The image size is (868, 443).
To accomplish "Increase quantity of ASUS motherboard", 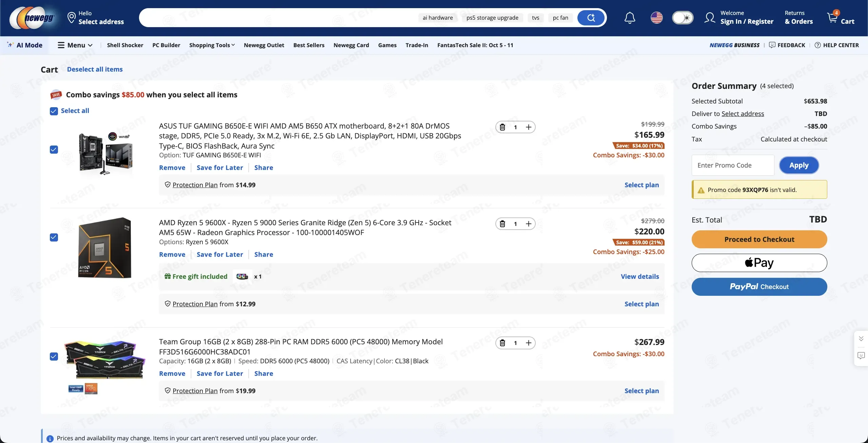I will 528,127.
